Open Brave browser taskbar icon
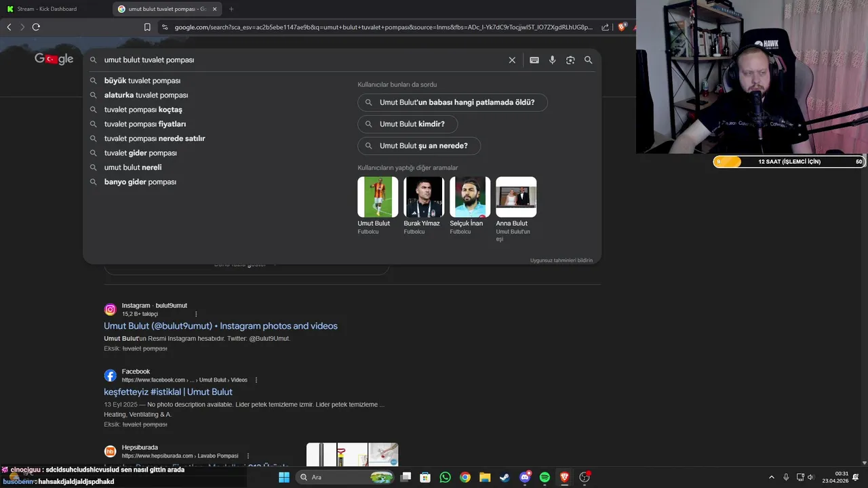 (x=564, y=477)
